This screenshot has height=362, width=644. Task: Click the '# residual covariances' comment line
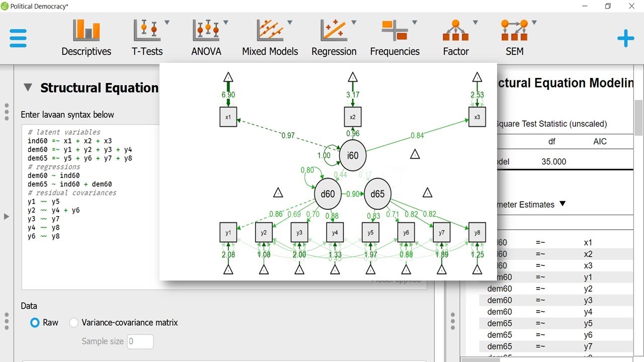coord(72,193)
